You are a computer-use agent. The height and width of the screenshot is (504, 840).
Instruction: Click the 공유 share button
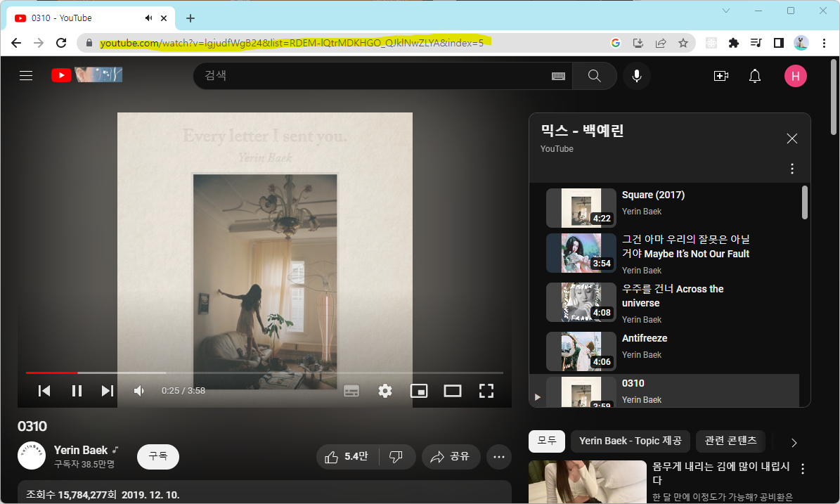click(451, 457)
